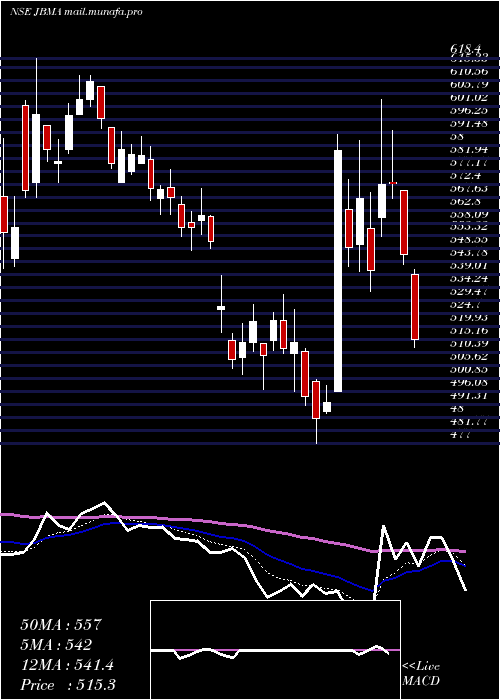
Task: Click the 562.8 price axis label
Action: click(x=467, y=201)
